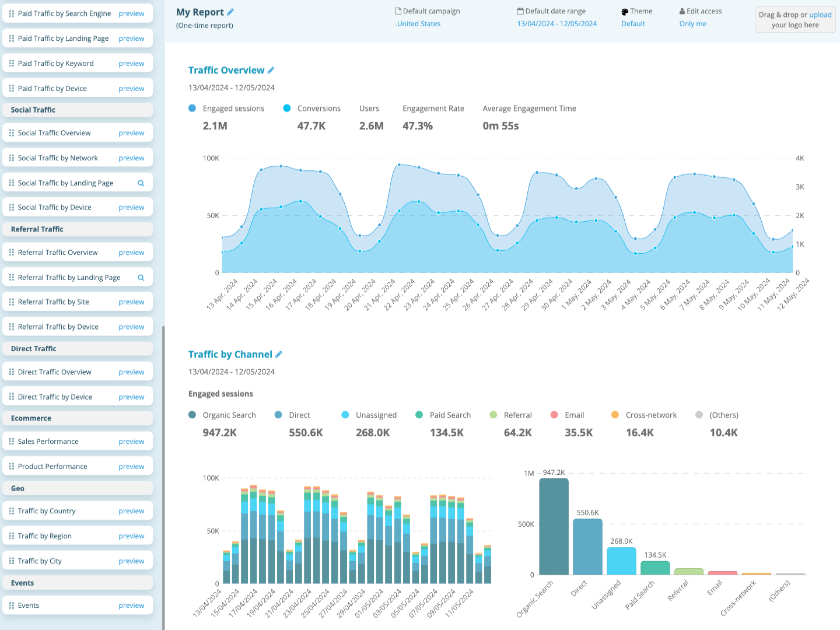Preview Referral Traffic by Device
This screenshot has width=840, height=630.
click(x=131, y=327)
